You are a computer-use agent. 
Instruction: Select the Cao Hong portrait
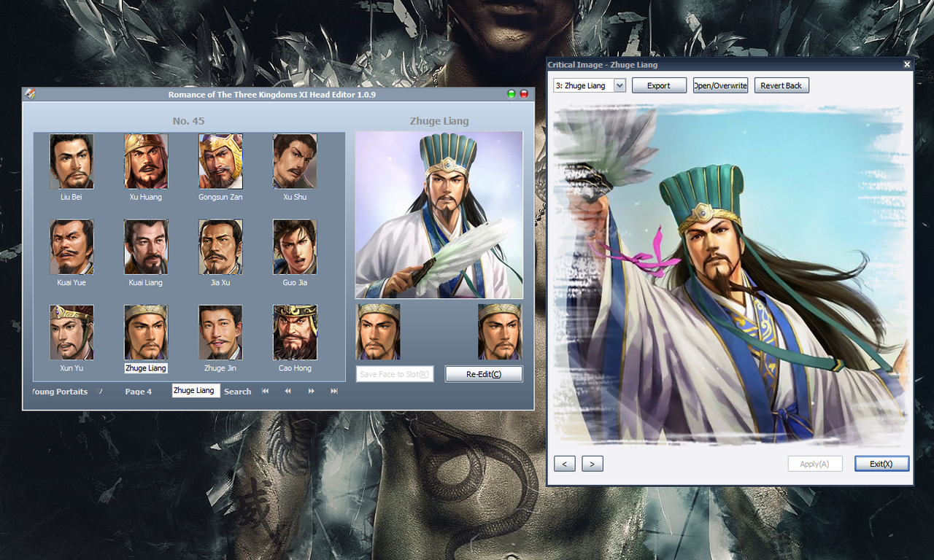coord(295,332)
